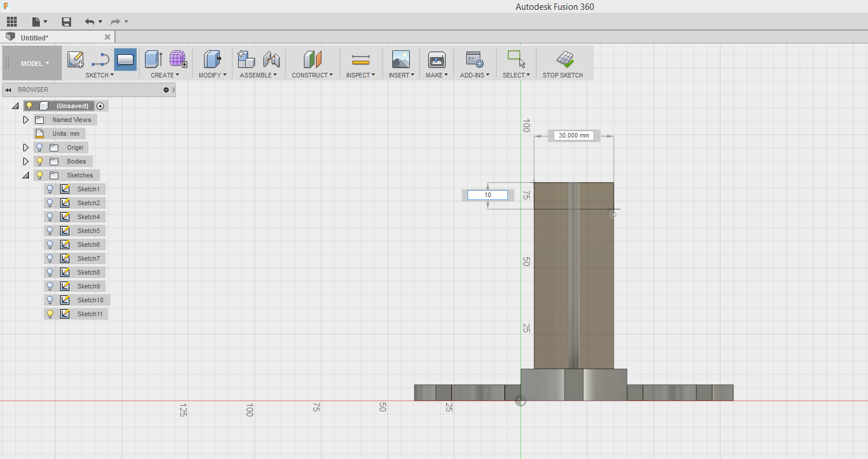Collapse the Sketches folder
This screenshot has width=868, height=459.
pos(25,175)
